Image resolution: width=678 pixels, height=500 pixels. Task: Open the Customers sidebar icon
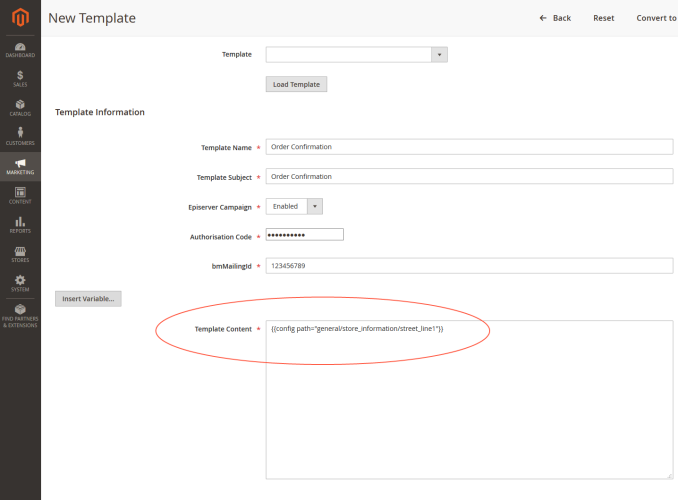[20, 136]
